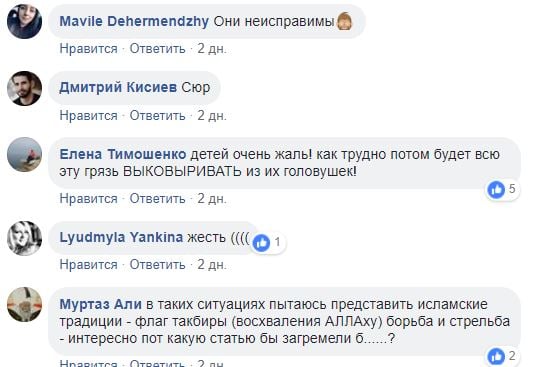Like Mavile Dehermendzhy's comment via Нравится

coord(88,49)
